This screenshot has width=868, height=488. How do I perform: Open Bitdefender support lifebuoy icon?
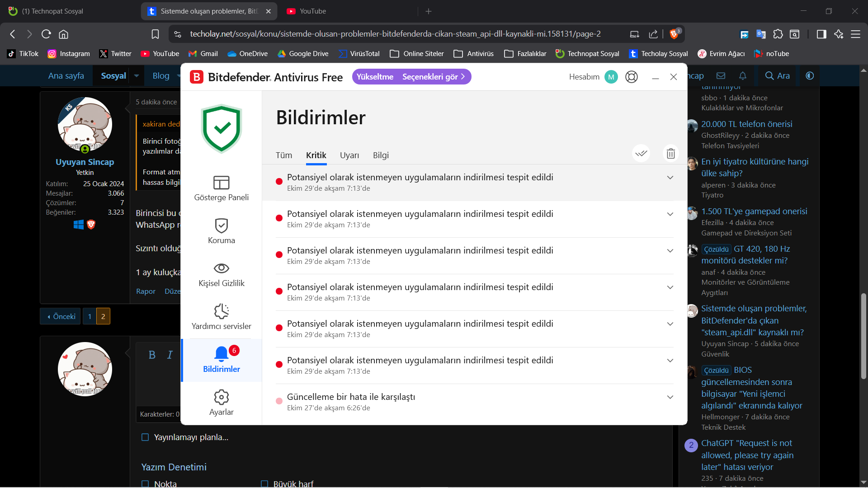tap(632, 77)
